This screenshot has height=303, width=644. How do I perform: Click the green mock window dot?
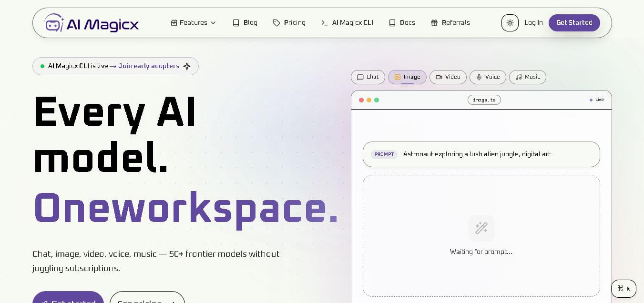click(377, 100)
